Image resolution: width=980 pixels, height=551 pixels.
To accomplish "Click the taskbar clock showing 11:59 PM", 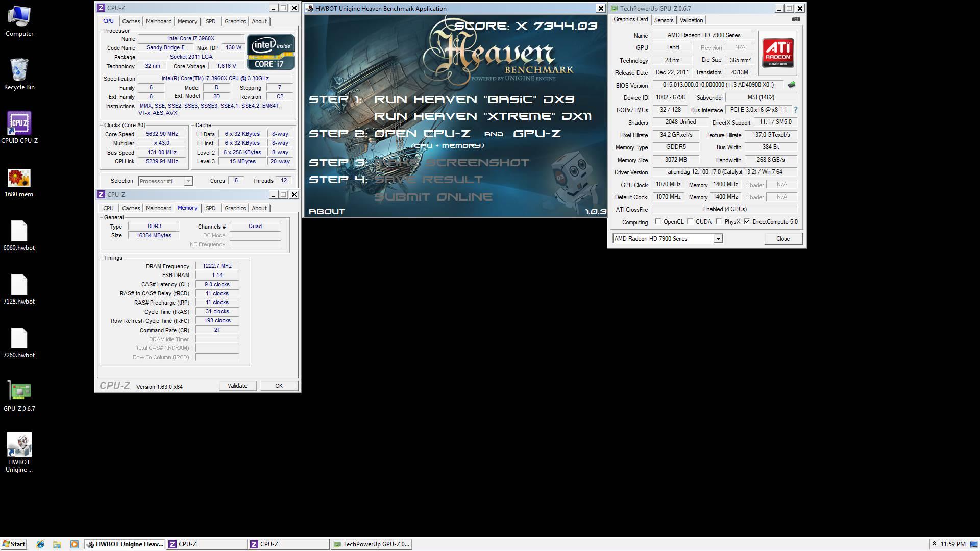I will 952,544.
